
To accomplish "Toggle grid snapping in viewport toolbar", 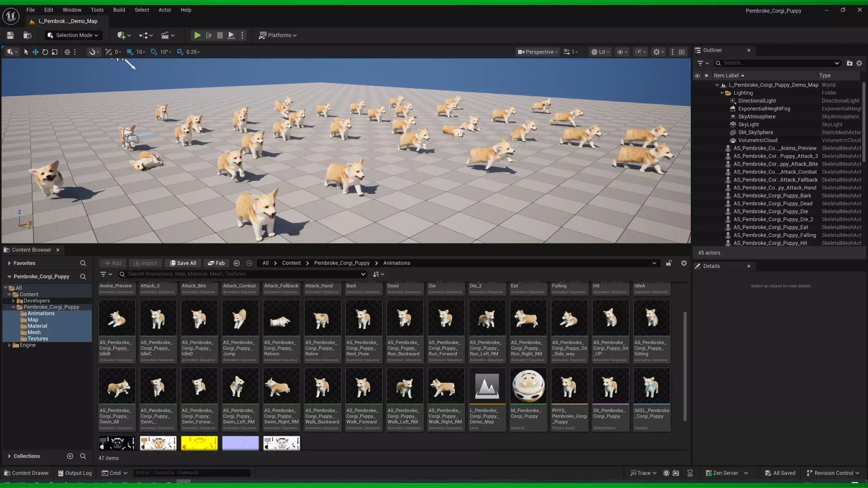I will (130, 52).
